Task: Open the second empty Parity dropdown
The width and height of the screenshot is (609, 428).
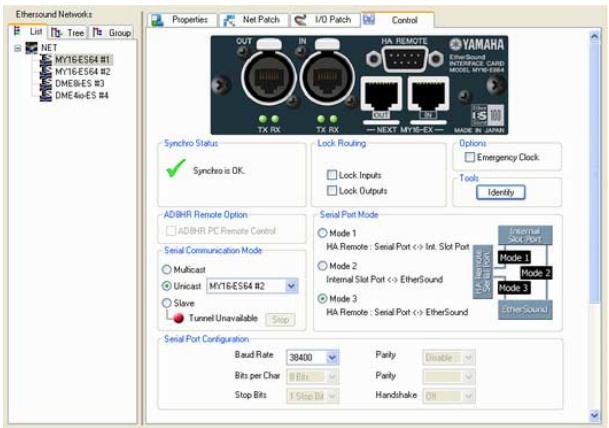Action: (x=468, y=376)
